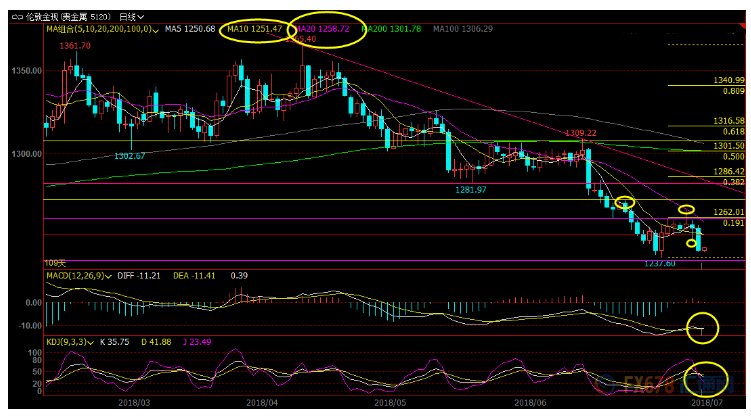Expand the MA组合 indicator settings dropdown
The width and height of the screenshot is (751, 418).
[x=156, y=30]
